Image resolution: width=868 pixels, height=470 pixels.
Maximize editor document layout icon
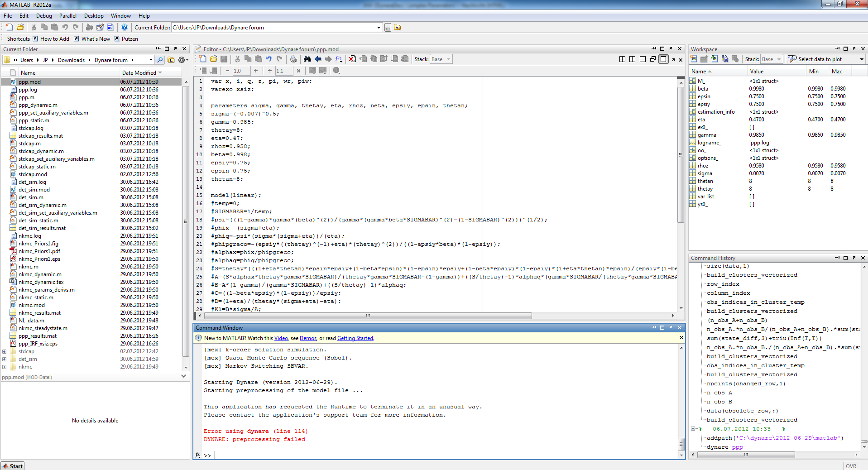pos(663,59)
